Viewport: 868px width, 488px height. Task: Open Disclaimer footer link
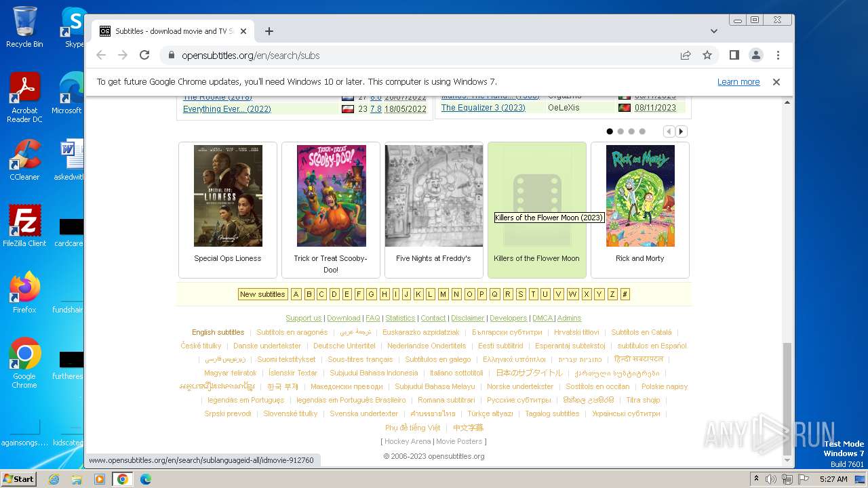tap(468, 318)
